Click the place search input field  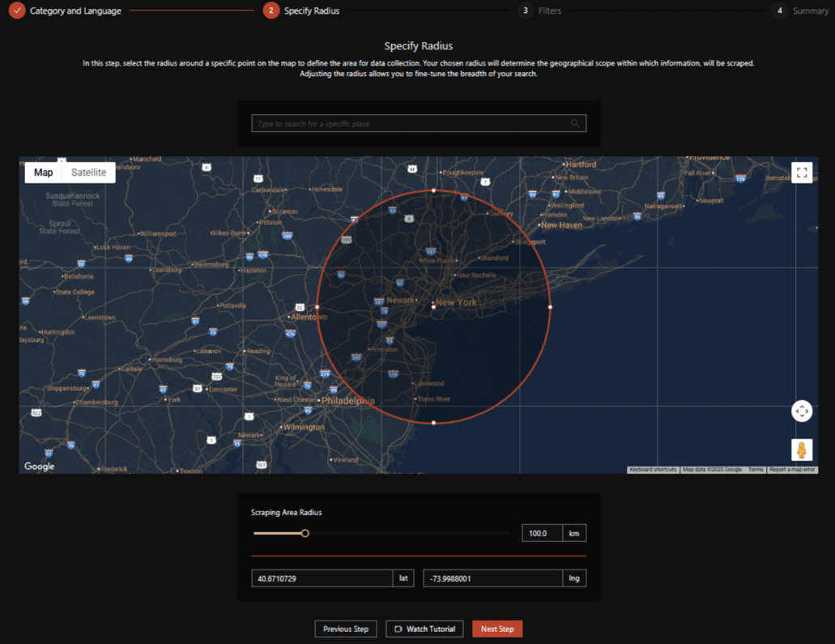(x=409, y=124)
